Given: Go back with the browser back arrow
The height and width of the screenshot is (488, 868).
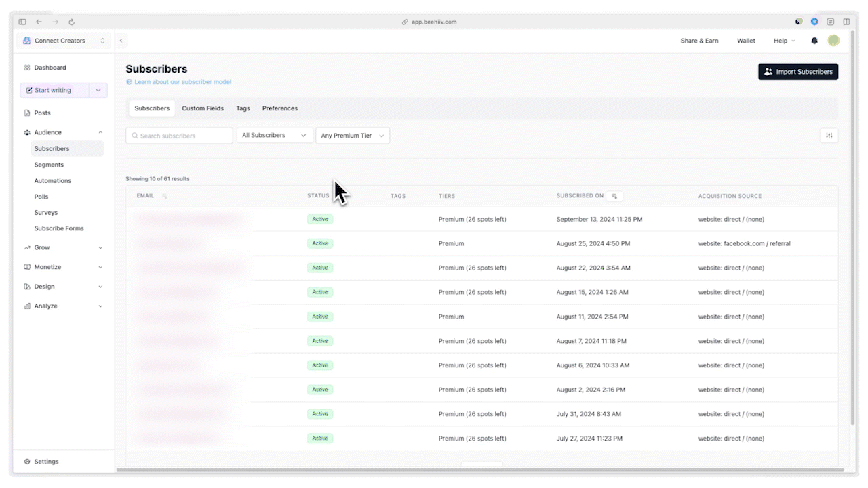Looking at the screenshot, I should (x=39, y=22).
